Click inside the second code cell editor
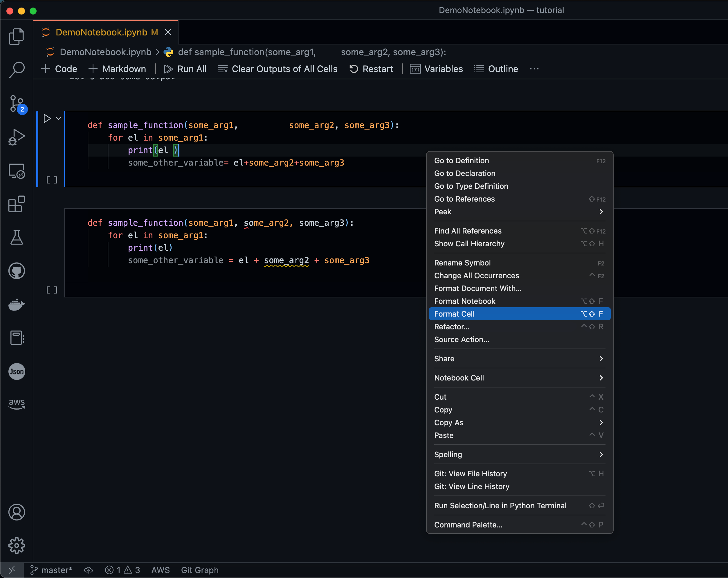The width and height of the screenshot is (728, 578). tap(245, 253)
